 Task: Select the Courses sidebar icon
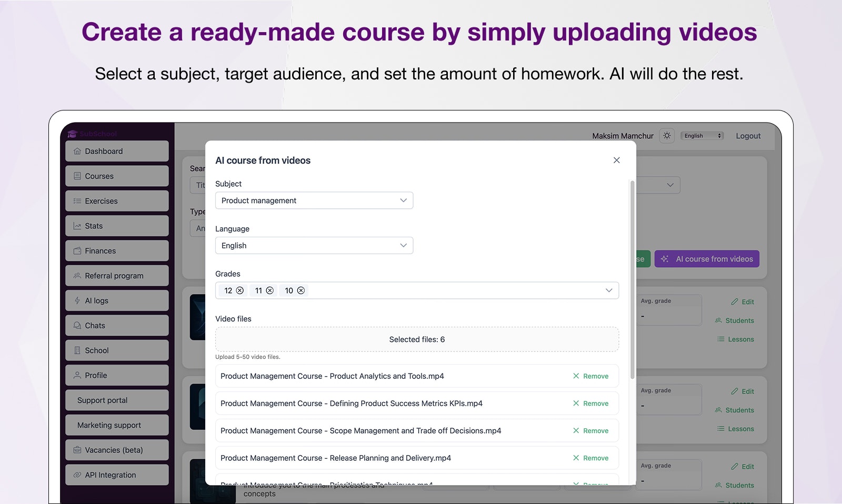pyautogui.click(x=77, y=176)
